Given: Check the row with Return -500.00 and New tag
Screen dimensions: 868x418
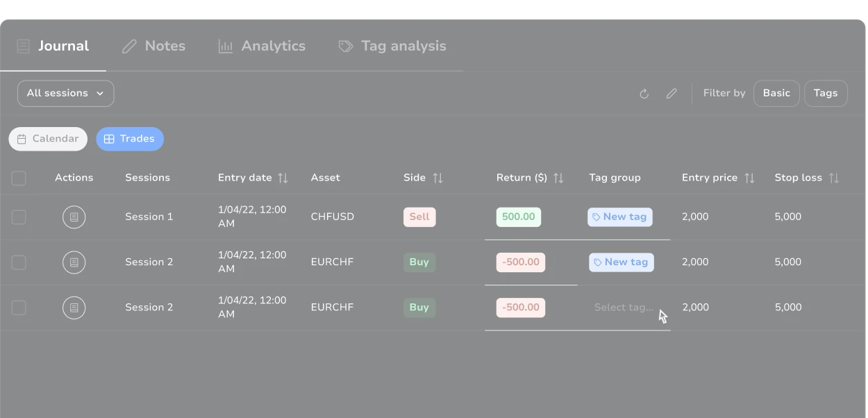Looking at the screenshot, I should [19, 262].
